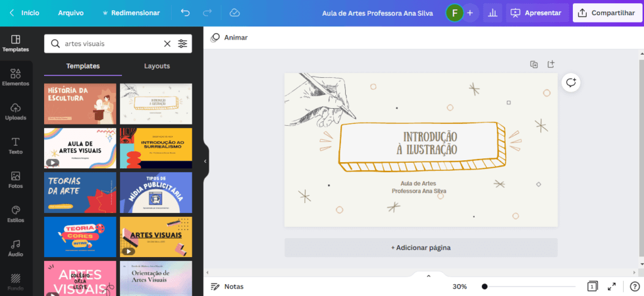Screen dimensions: 644x296
Task: Open the Elementos sidebar panel
Action: click(x=16, y=77)
